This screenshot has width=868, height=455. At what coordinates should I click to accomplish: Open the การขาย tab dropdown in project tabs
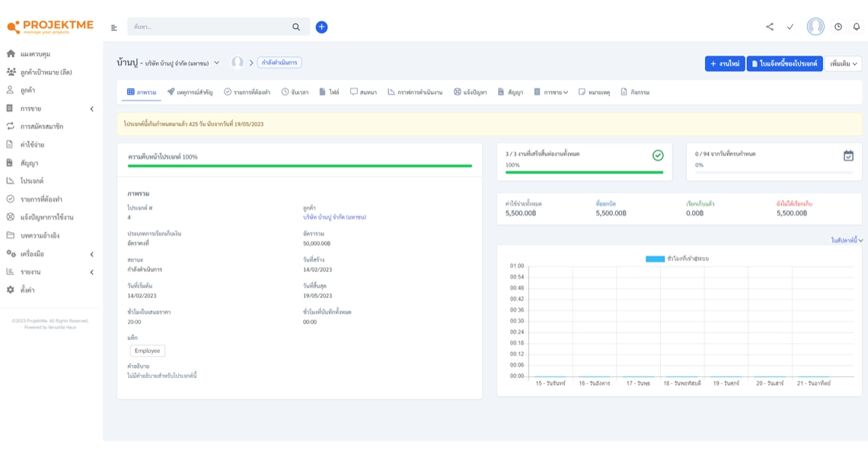pyautogui.click(x=551, y=92)
